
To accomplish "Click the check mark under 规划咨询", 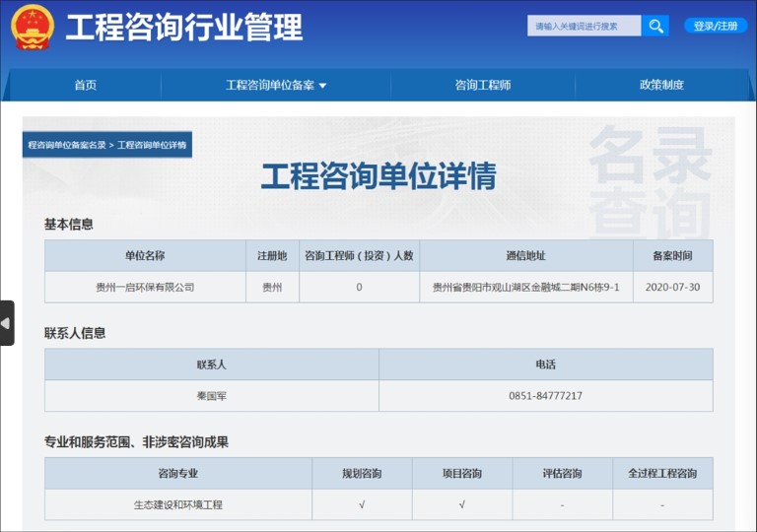I will pos(362,505).
